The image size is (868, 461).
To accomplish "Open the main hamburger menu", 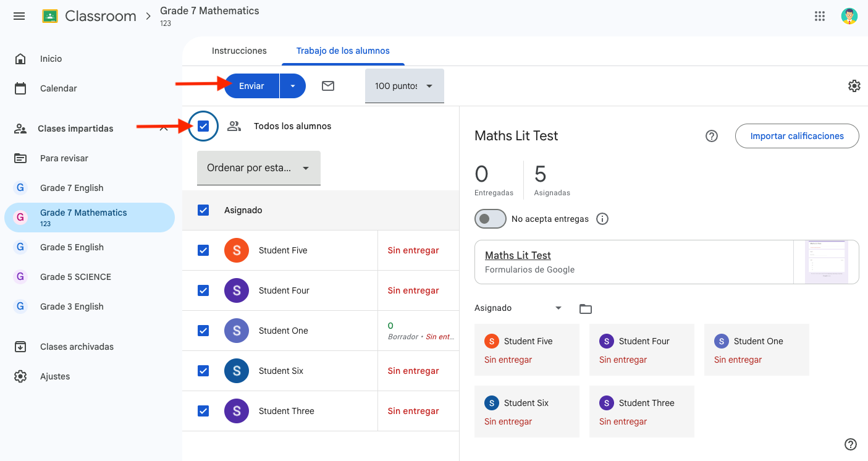I will 19,16.
